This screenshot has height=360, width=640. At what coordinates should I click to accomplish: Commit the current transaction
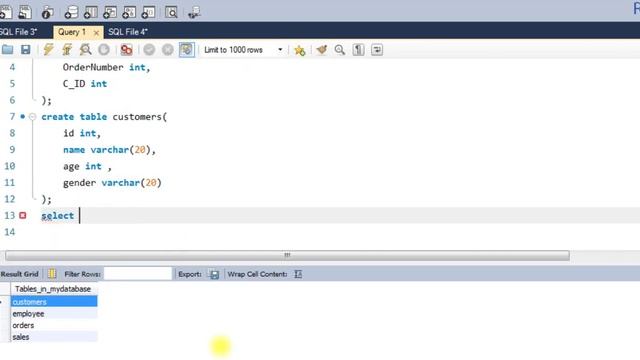click(x=149, y=50)
